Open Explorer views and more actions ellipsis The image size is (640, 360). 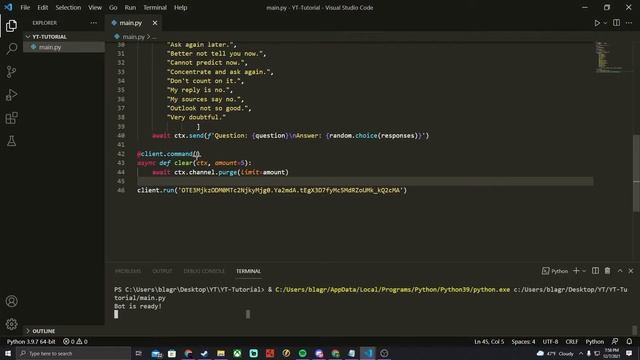(93, 23)
